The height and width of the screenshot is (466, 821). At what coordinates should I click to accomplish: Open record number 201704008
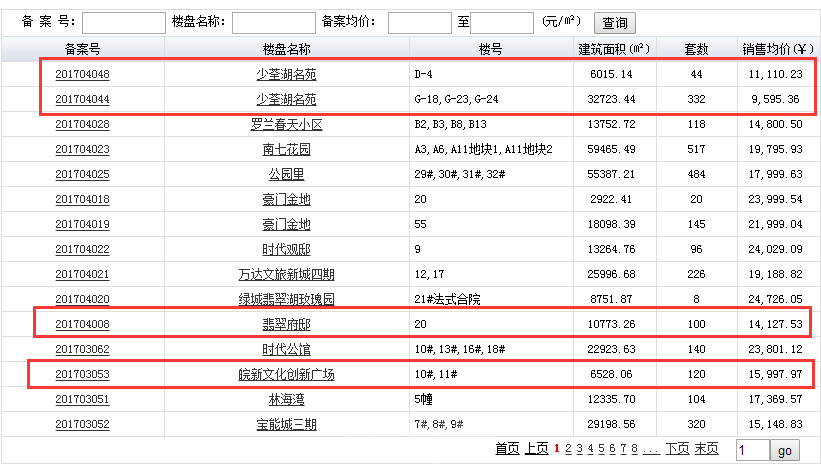point(82,325)
